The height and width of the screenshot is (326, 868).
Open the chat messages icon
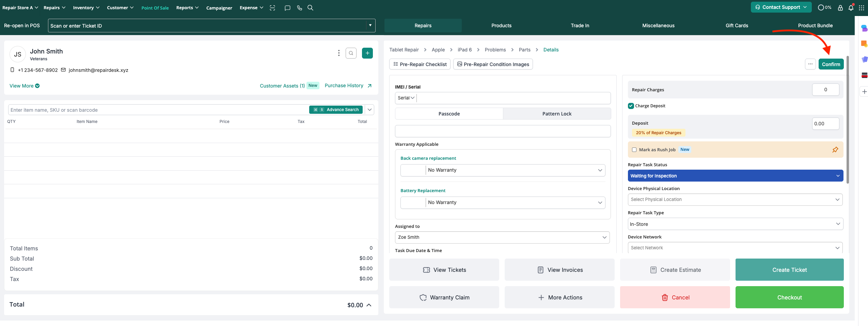coord(287,8)
